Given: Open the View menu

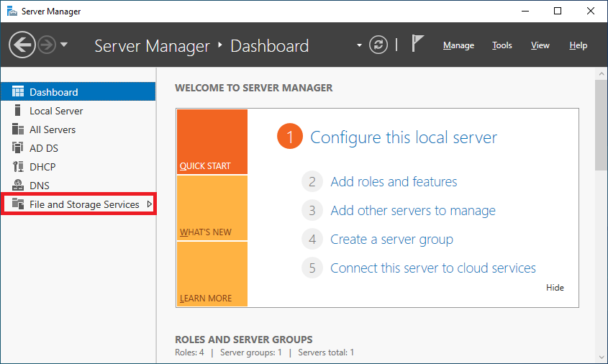Looking at the screenshot, I should tap(540, 45).
